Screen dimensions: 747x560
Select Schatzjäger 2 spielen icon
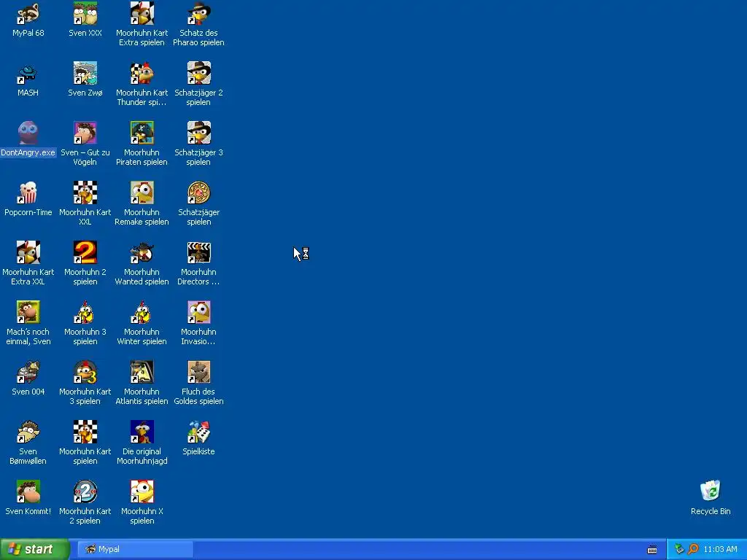pos(198,74)
